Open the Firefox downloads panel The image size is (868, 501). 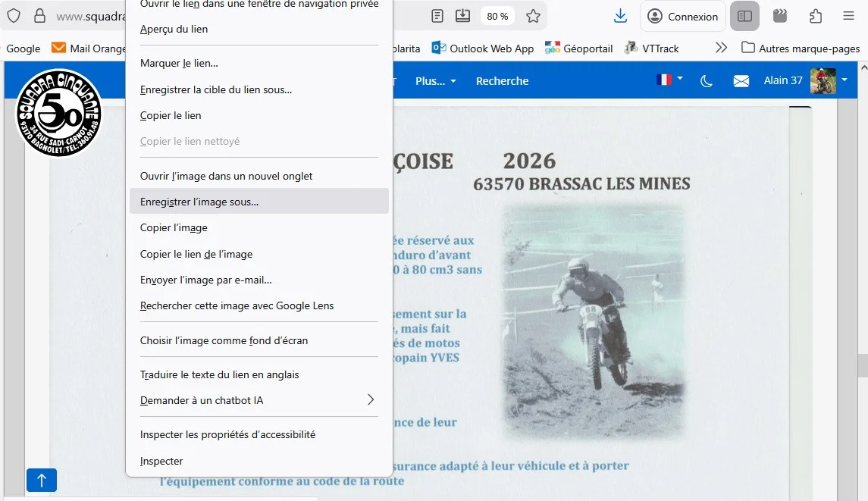coord(620,16)
